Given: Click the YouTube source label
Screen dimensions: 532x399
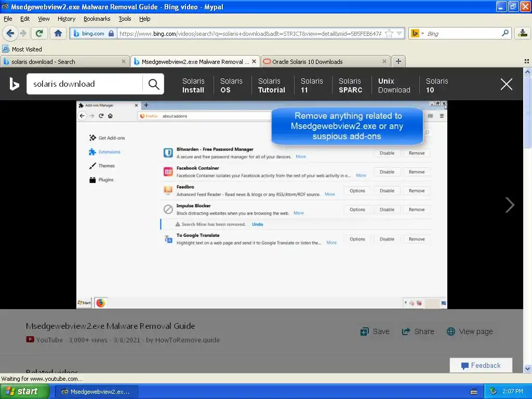Looking at the screenshot, I should click(45, 340).
